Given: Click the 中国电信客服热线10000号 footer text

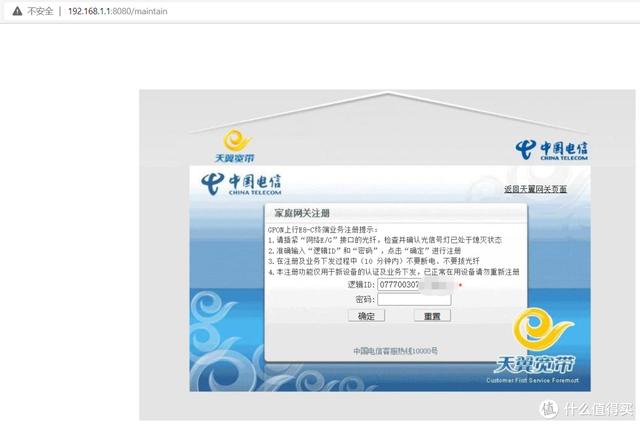Looking at the screenshot, I should [396, 351].
